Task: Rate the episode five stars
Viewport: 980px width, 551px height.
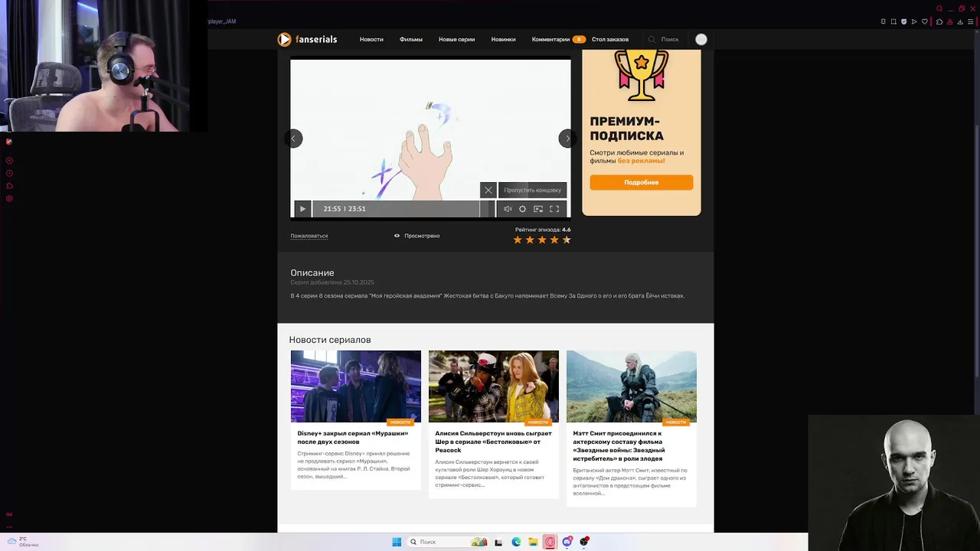Action: point(567,240)
